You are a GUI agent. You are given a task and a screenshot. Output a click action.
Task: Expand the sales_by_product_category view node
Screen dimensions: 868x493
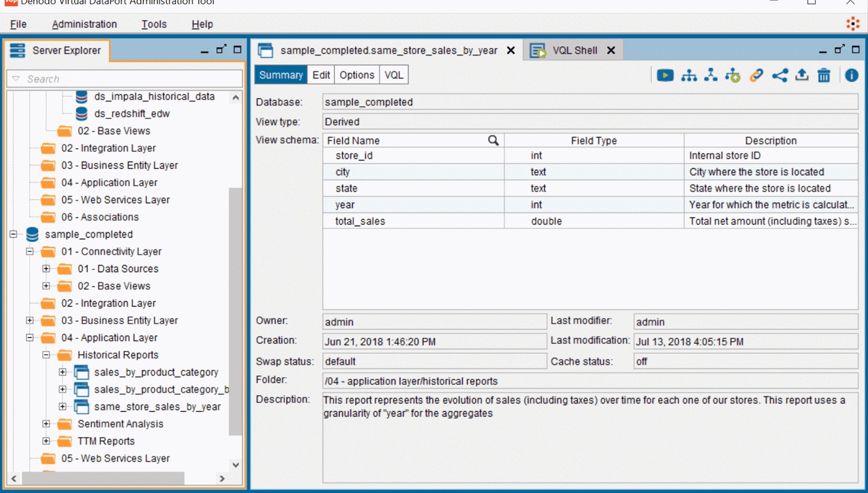(62, 372)
